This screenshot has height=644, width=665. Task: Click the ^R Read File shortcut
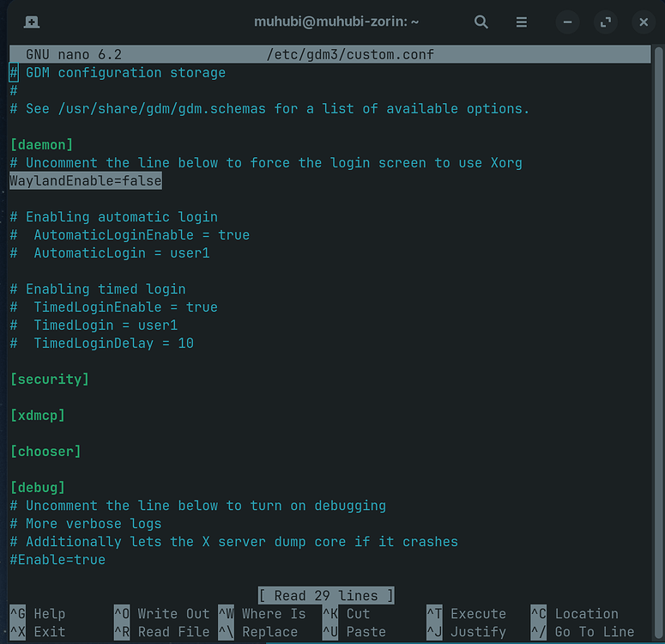point(162,632)
